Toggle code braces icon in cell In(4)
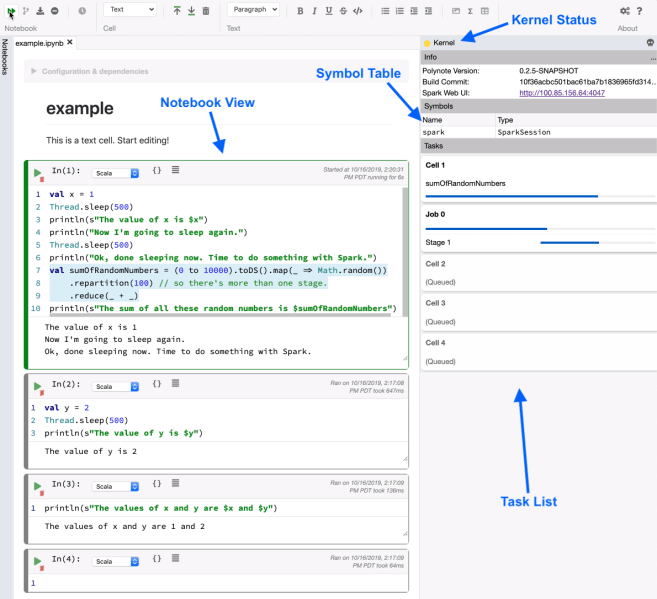The height and width of the screenshot is (599, 657). point(157,558)
